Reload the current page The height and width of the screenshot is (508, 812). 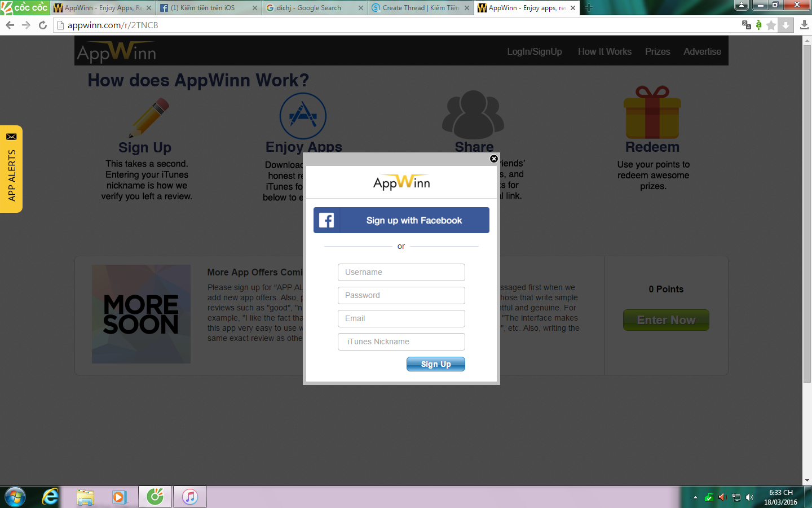(42, 25)
